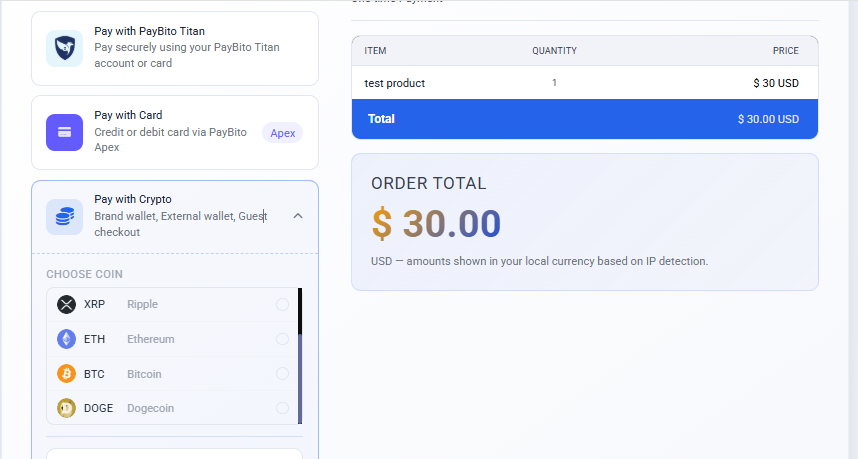Select the BTC Bitcoin radio button
Image resolution: width=858 pixels, height=459 pixels.
pos(282,374)
